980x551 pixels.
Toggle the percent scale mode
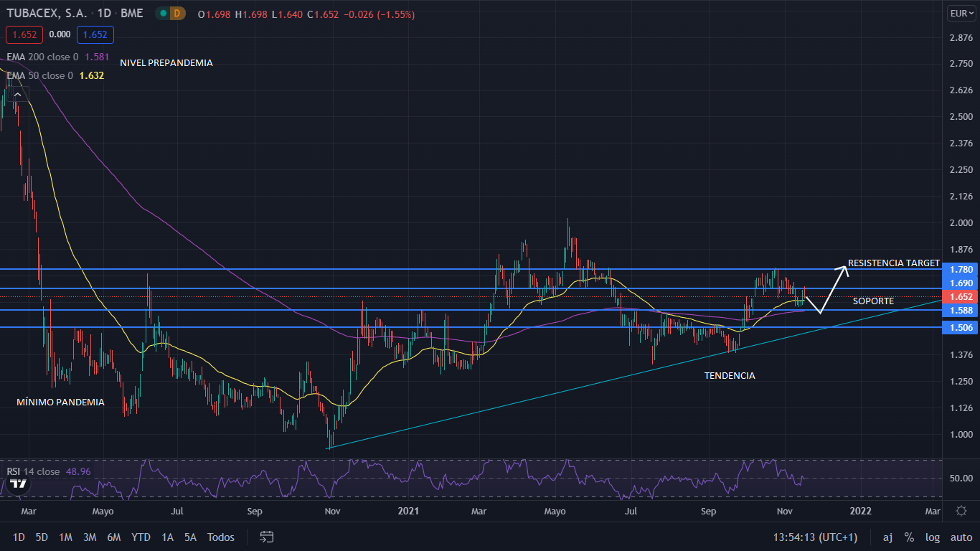909,537
